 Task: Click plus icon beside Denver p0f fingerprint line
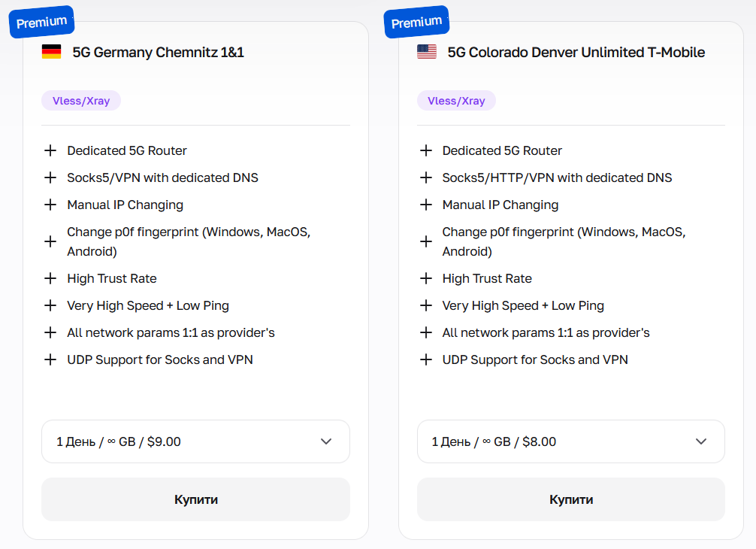(426, 241)
